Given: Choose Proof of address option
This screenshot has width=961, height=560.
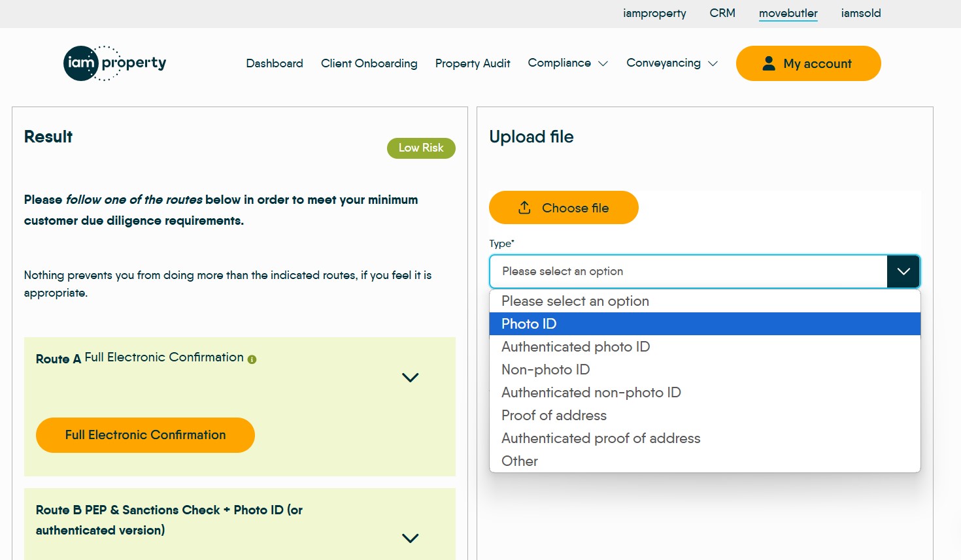Looking at the screenshot, I should (x=554, y=416).
